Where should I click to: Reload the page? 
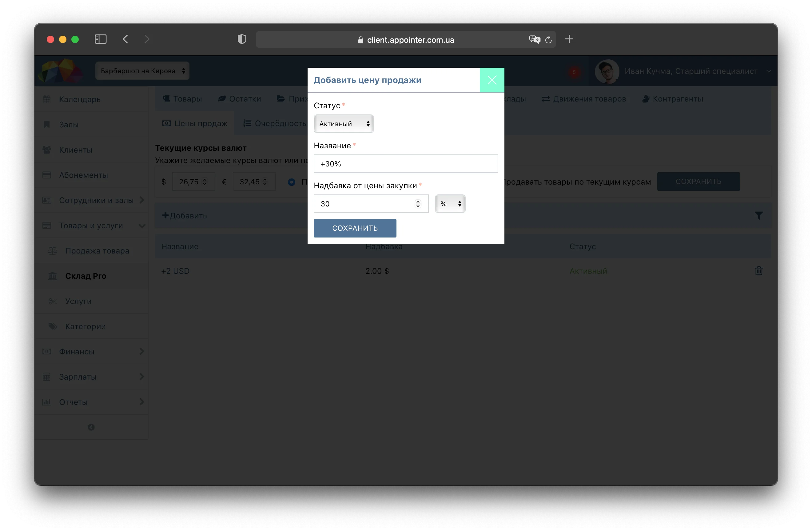tap(548, 40)
